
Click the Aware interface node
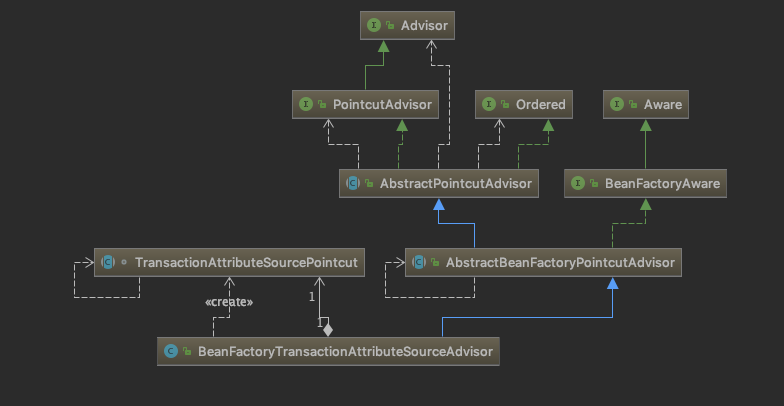tap(646, 104)
